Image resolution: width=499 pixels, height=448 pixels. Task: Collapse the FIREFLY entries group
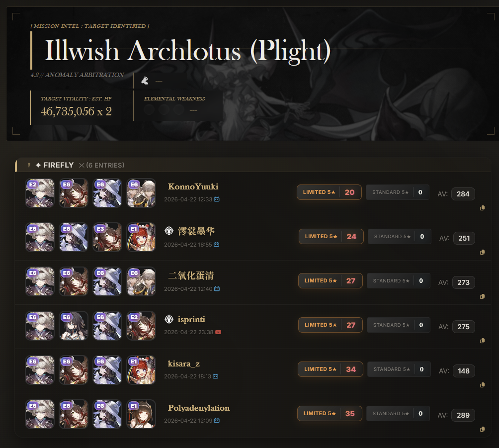click(x=29, y=165)
